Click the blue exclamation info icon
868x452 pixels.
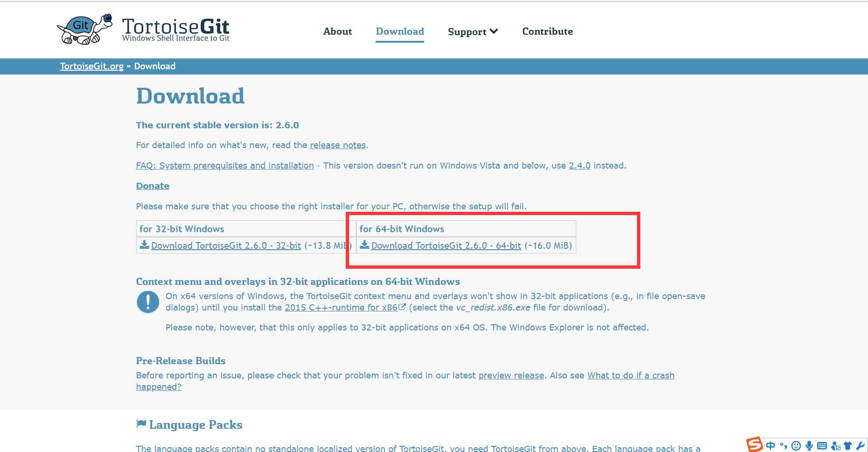coord(148,302)
